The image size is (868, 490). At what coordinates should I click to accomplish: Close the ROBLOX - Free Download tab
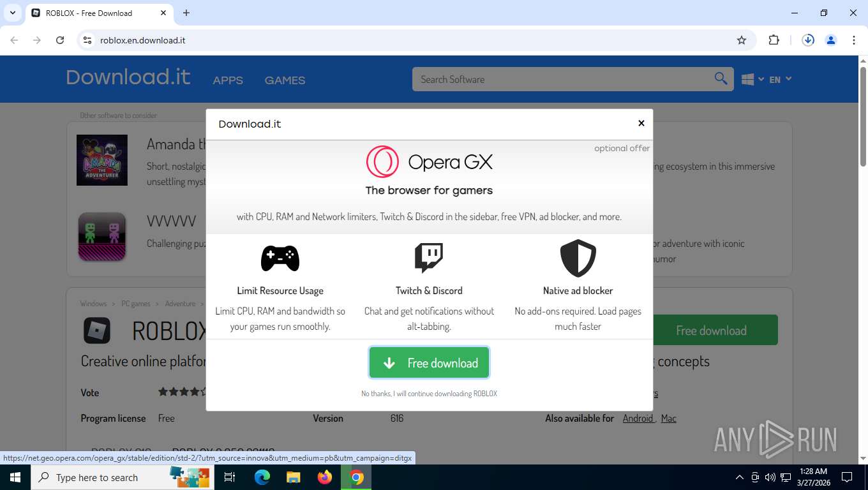click(163, 13)
